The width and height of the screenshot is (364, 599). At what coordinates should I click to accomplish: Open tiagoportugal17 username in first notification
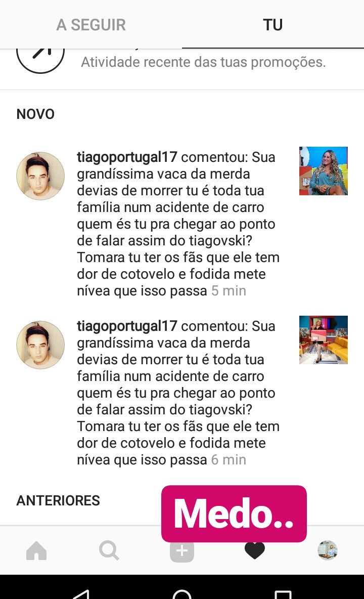127,157
